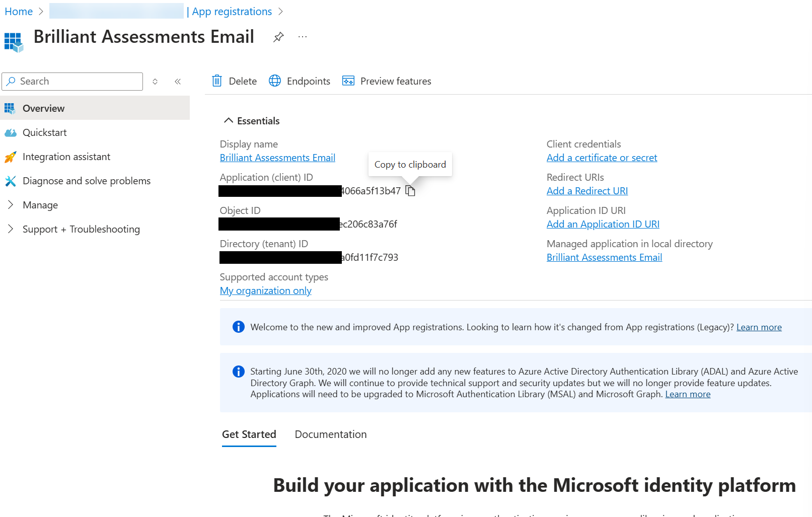812x517 pixels.
Task: Click in the sidebar Search field
Action: click(x=78, y=82)
